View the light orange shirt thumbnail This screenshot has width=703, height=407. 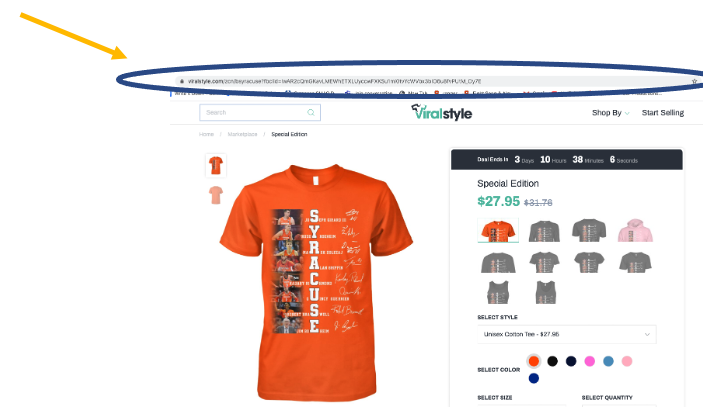click(216, 195)
